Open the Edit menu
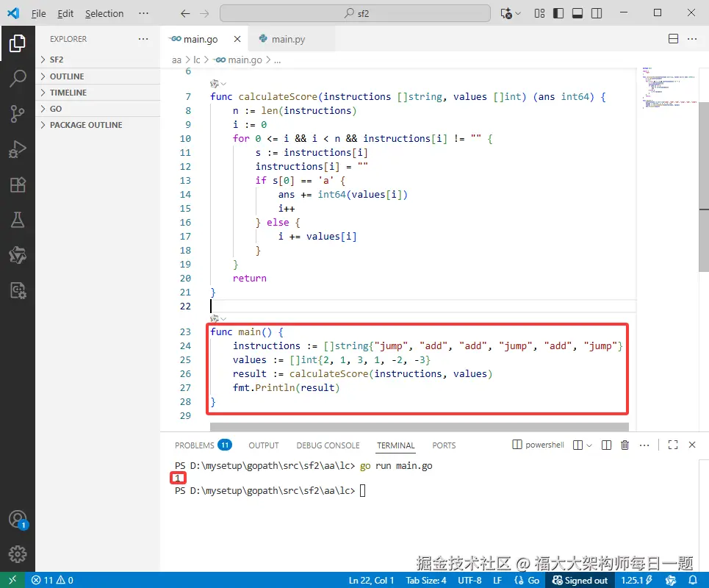The image size is (709, 588). coord(65,13)
